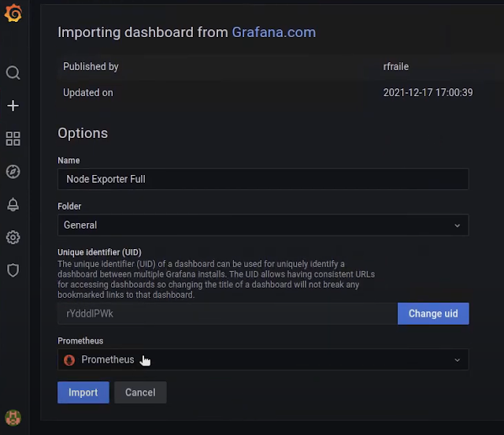Image resolution: width=504 pixels, height=435 pixels.
Task: Click the Updated on label
Action: (88, 93)
